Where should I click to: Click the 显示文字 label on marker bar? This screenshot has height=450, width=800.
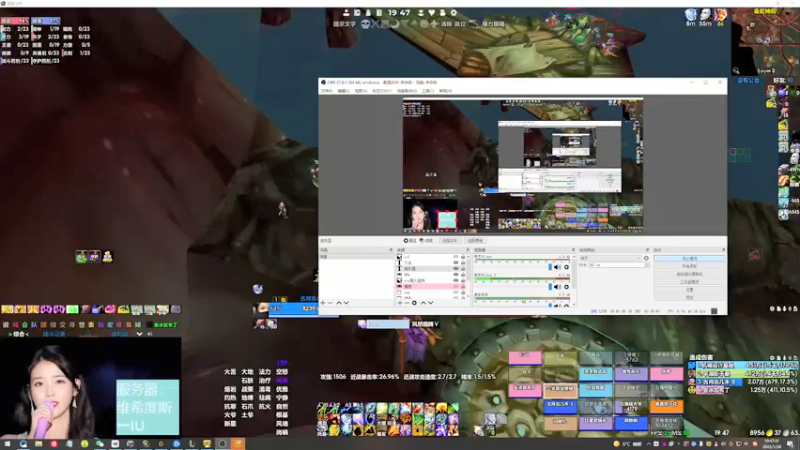[344, 24]
